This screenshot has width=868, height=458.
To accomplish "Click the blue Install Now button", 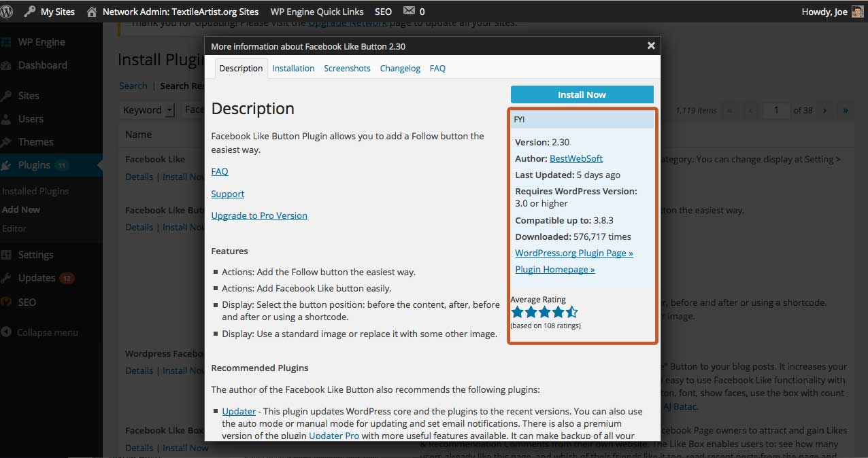I will [x=582, y=94].
